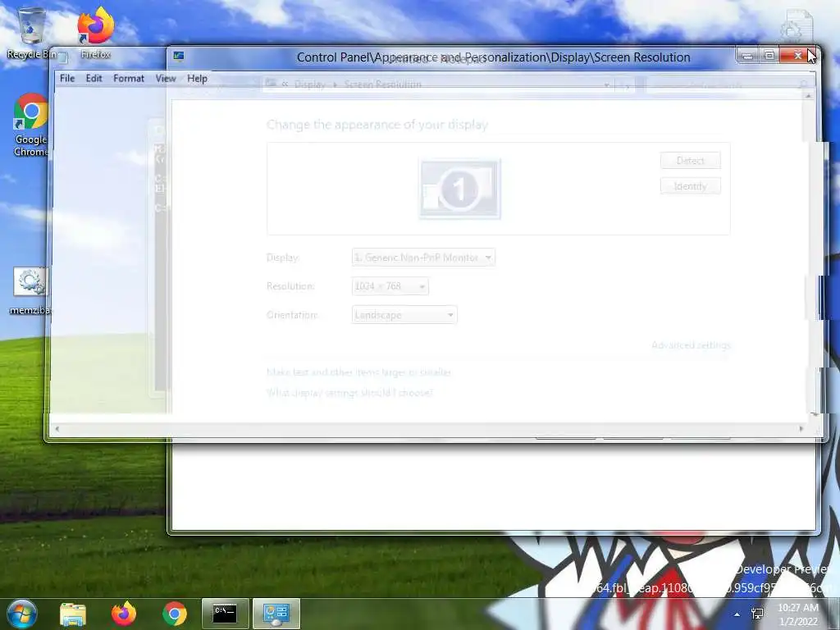840x630 pixels.
Task: Open the Advanced settings link
Action: pyautogui.click(x=691, y=345)
